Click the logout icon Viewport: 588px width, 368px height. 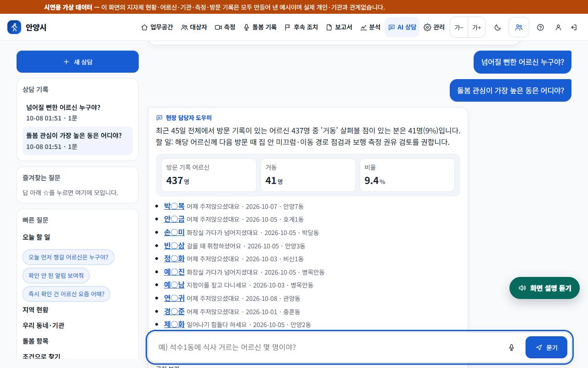574,27
